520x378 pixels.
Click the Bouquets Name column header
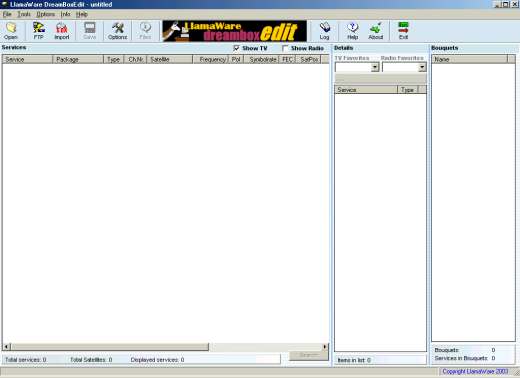(x=469, y=59)
